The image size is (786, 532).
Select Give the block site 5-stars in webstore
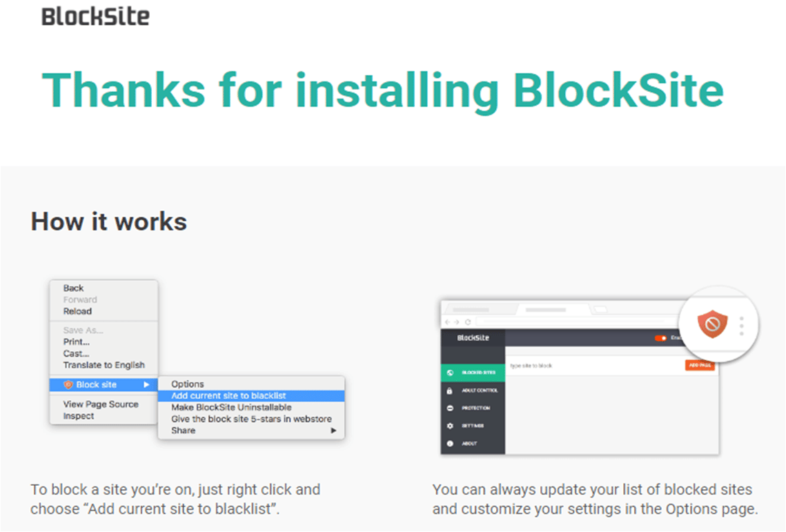pyautogui.click(x=251, y=419)
